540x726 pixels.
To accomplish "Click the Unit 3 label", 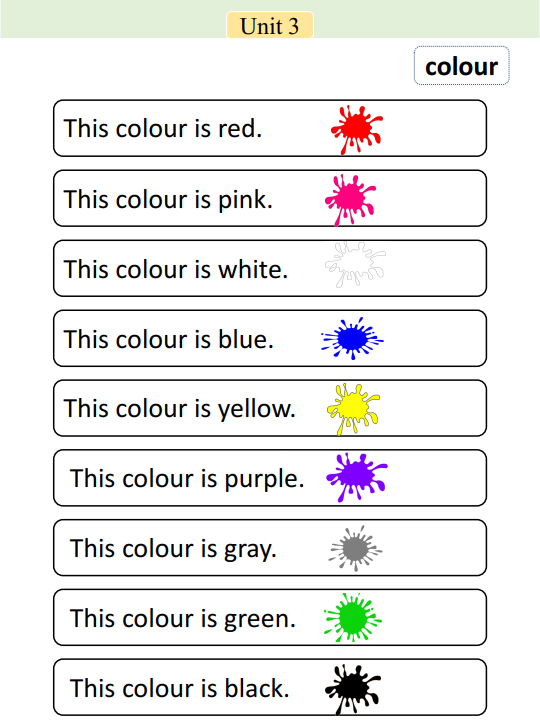I will tap(270, 25).
